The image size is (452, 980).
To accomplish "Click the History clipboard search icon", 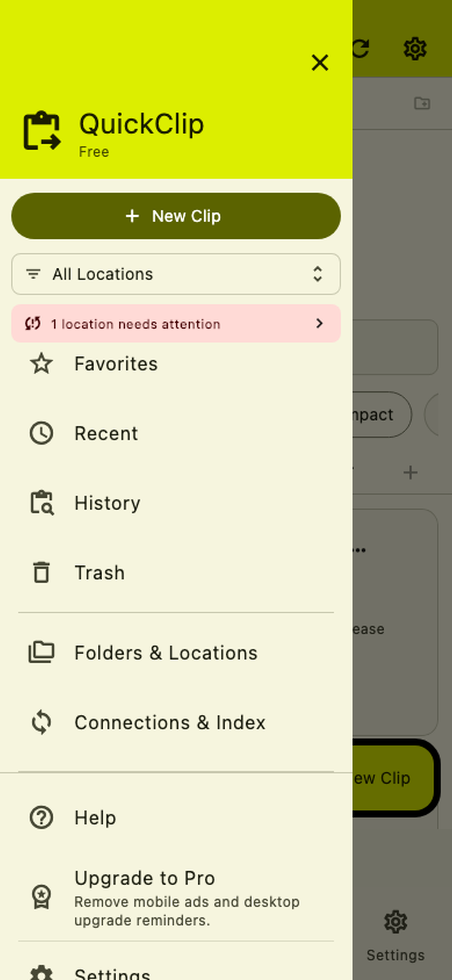I will click(x=42, y=503).
